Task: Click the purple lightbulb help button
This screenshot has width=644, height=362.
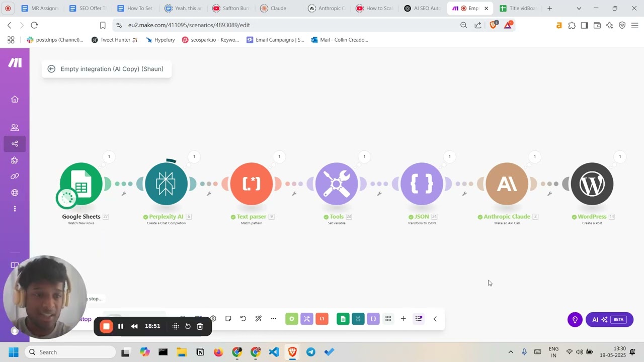Action: pyautogui.click(x=575, y=320)
